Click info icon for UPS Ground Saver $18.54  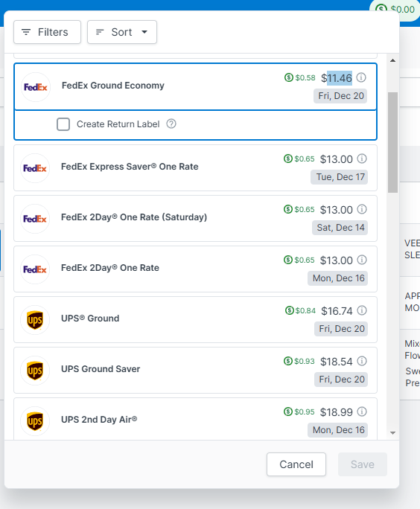pos(361,361)
